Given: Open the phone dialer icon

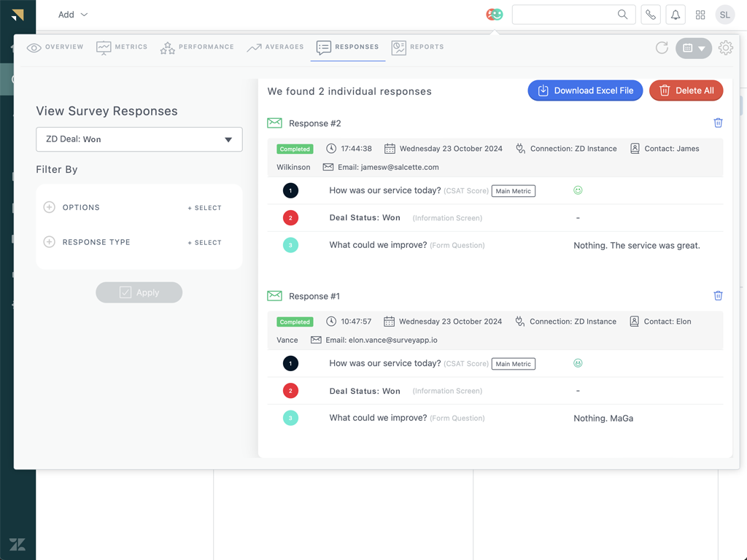Looking at the screenshot, I should coord(651,15).
